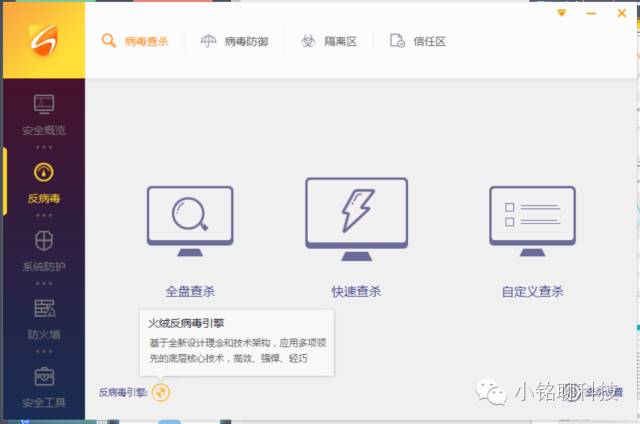This screenshot has width=640, height=424.
Task: Switch to the 隔离区 quarantine tab
Action: pyautogui.click(x=329, y=41)
